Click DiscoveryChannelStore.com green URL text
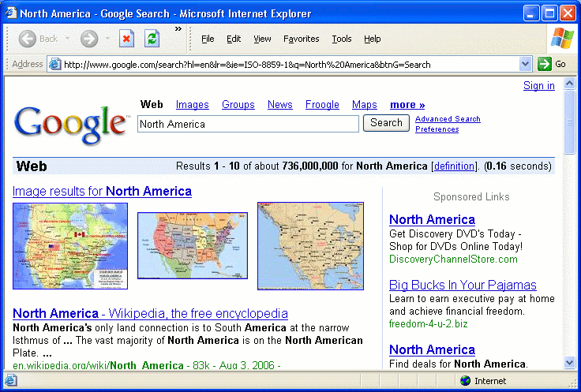Image resolution: width=581 pixels, height=392 pixels. pyautogui.click(x=453, y=259)
